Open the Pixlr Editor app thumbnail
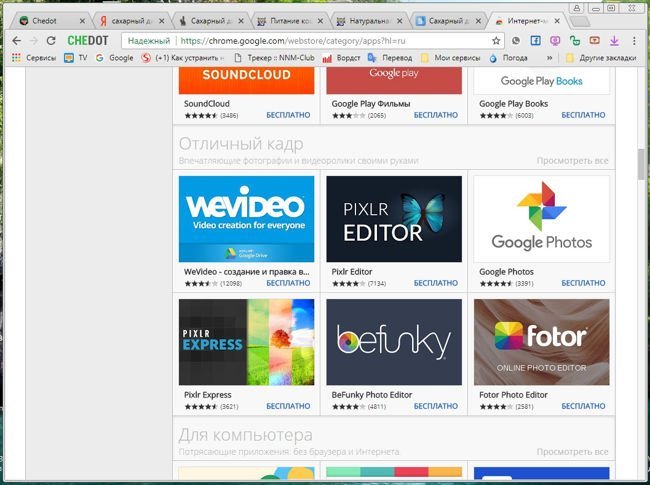Image resolution: width=650 pixels, height=485 pixels. tap(394, 219)
